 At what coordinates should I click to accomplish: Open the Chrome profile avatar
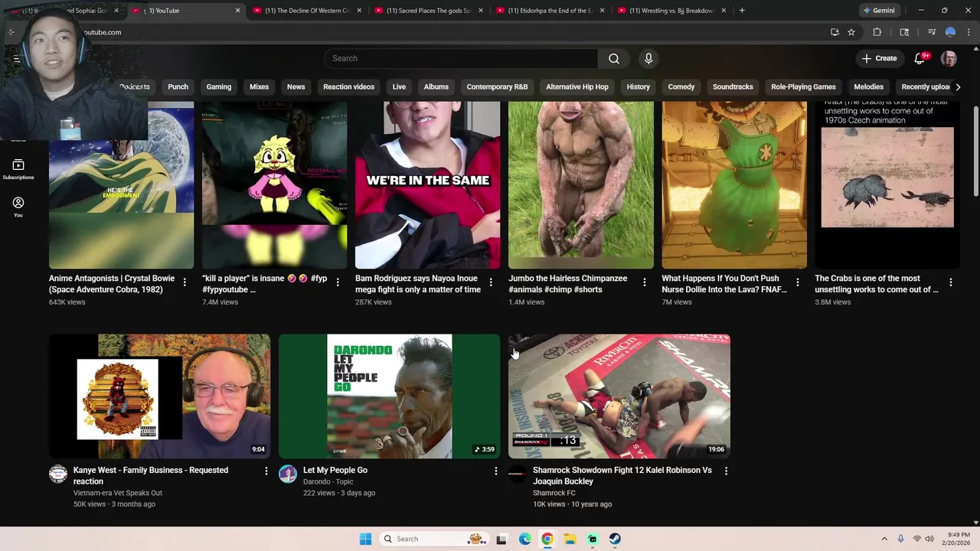coord(950,32)
